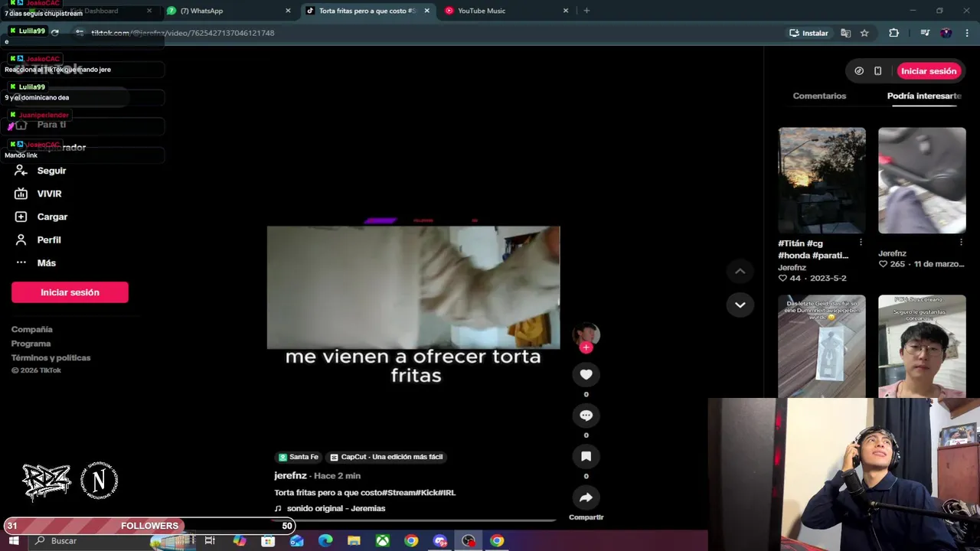Close the YouTube Music browser tab

[566, 11]
